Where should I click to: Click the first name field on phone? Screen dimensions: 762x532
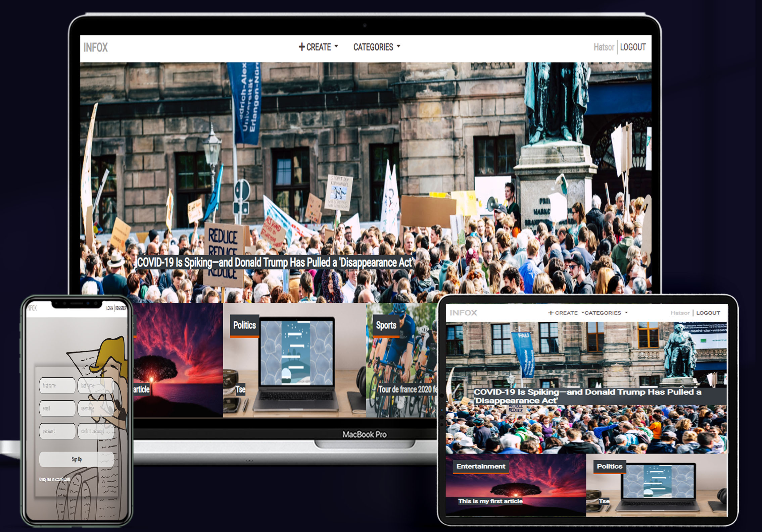pyautogui.click(x=57, y=385)
